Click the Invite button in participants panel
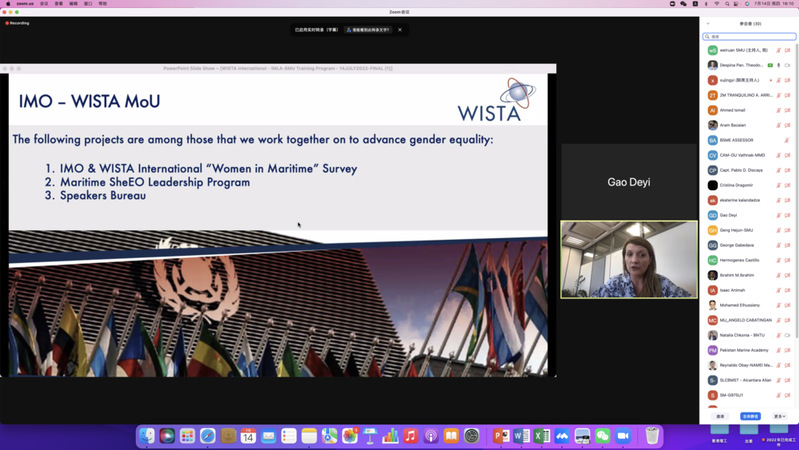This screenshot has width=799, height=450. [x=720, y=416]
